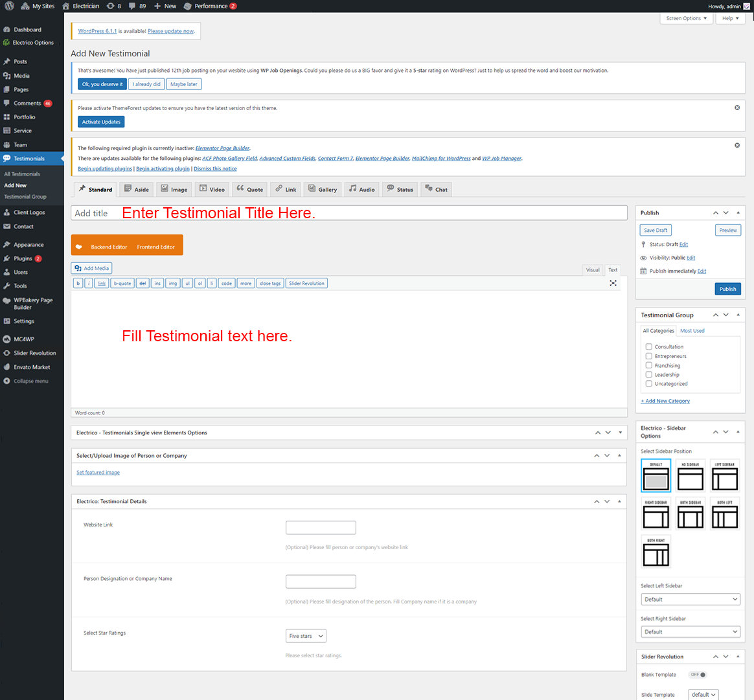754x700 pixels.
Task: Pick the Both Right sidebar layout icon
Action: coord(656,552)
